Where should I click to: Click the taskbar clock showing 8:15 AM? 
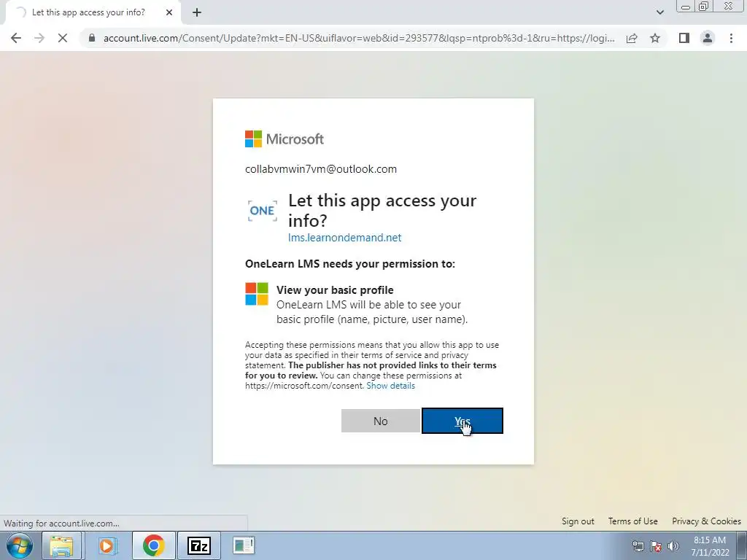tap(710, 546)
